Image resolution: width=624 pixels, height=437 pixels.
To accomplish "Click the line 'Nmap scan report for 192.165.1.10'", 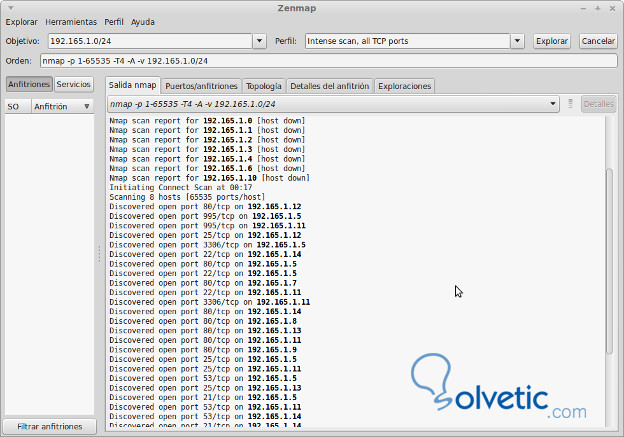I will 209,178.
